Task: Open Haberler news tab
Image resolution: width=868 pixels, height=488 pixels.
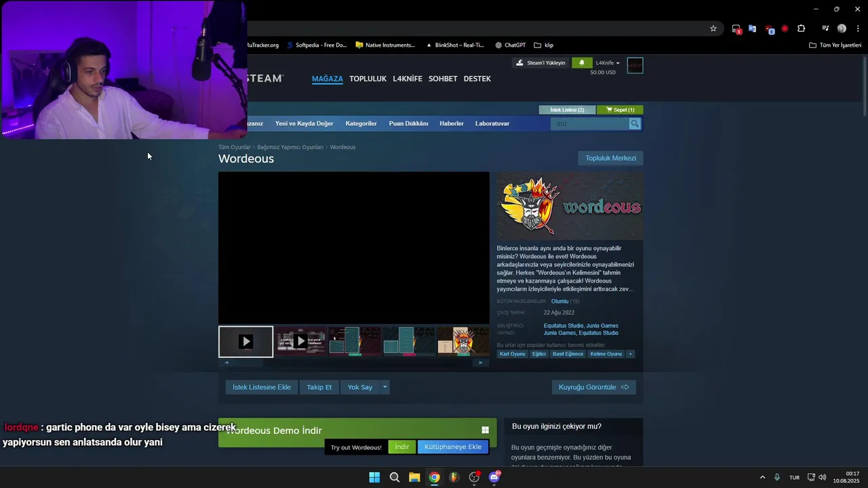Action: click(452, 123)
